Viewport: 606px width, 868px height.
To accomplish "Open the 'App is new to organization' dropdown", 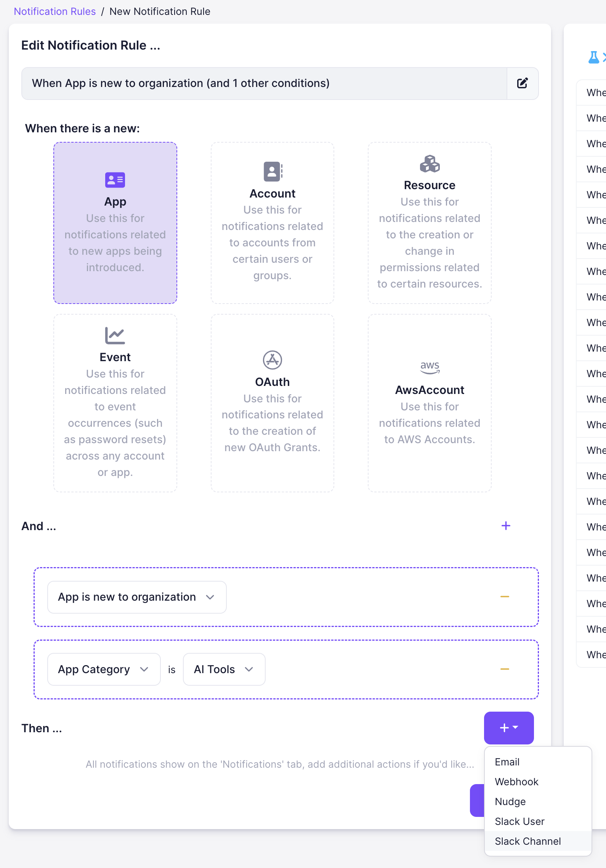I will tap(137, 597).
